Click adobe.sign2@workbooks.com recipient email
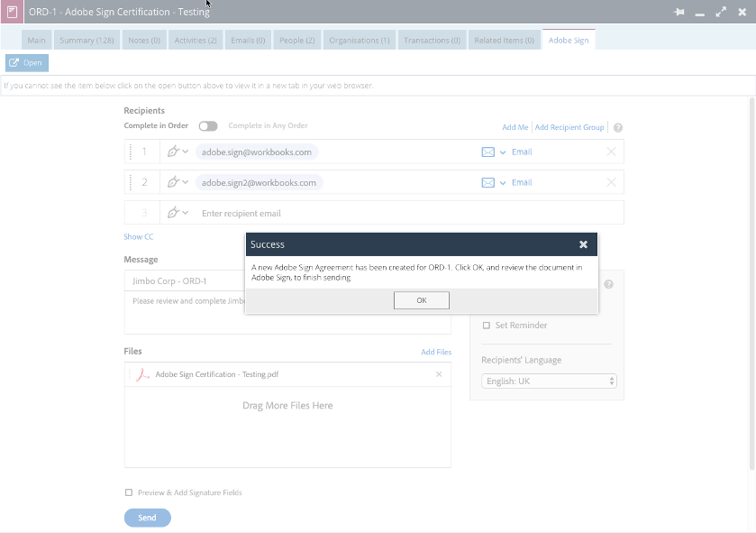756x533 pixels. tap(259, 183)
